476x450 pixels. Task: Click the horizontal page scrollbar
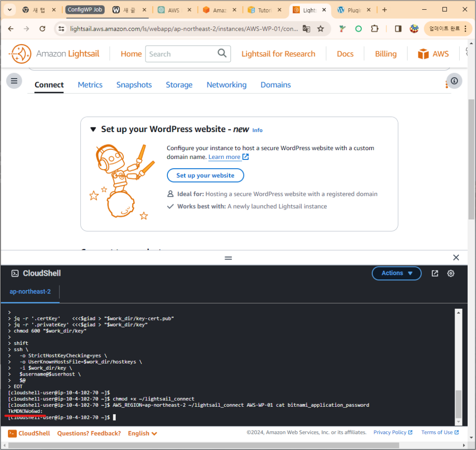204,445
